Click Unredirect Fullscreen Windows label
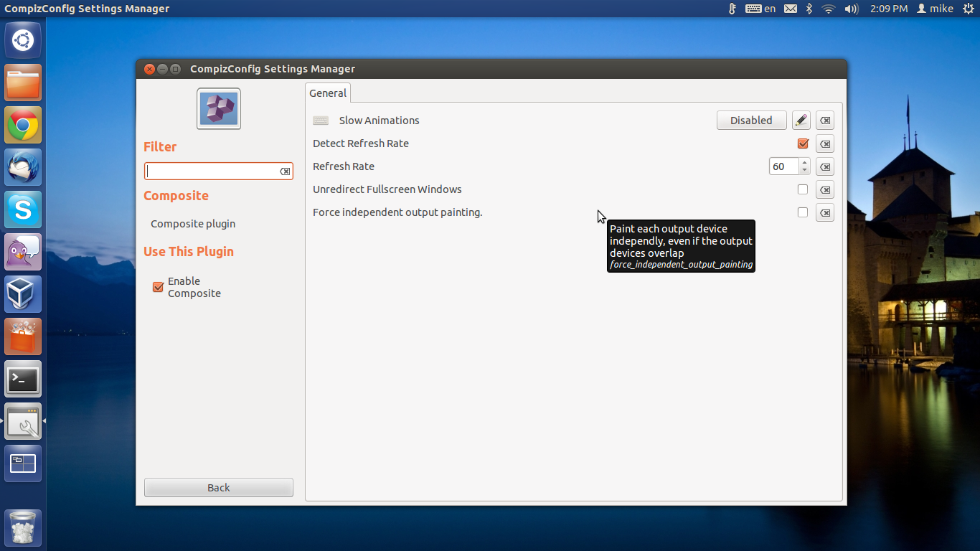The height and width of the screenshot is (551, 980). [x=387, y=189]
